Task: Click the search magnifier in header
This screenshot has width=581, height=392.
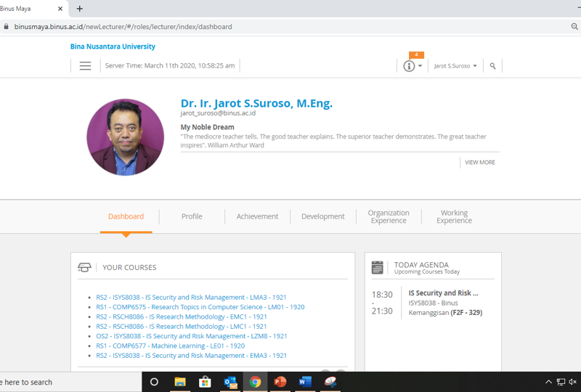Action: click(x=492, y=66)
